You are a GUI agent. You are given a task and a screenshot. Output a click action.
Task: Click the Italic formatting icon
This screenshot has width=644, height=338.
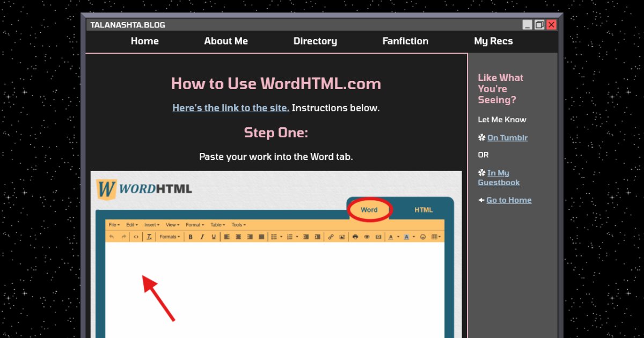click(202, 237)
